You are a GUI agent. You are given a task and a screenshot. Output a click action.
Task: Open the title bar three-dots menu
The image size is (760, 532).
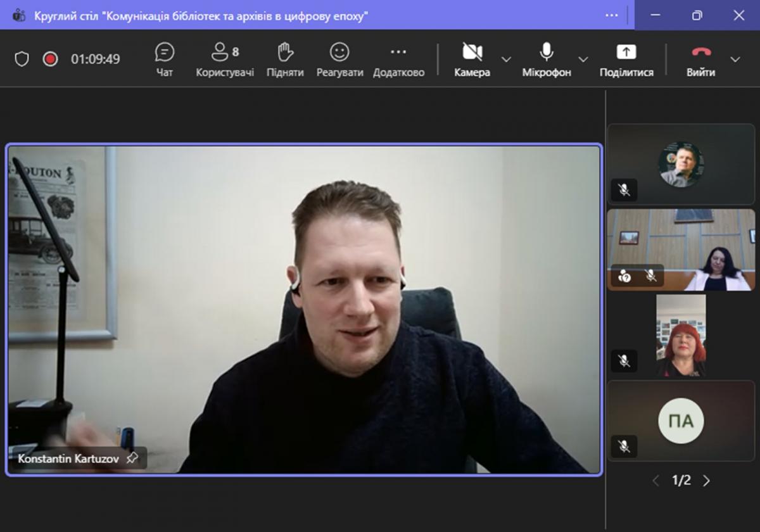(611, 15)
